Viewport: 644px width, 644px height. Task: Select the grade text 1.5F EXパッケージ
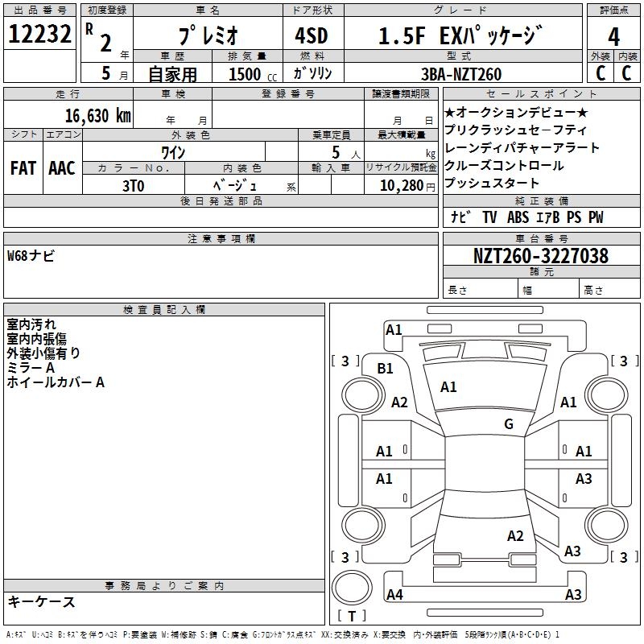coord(460,35)
